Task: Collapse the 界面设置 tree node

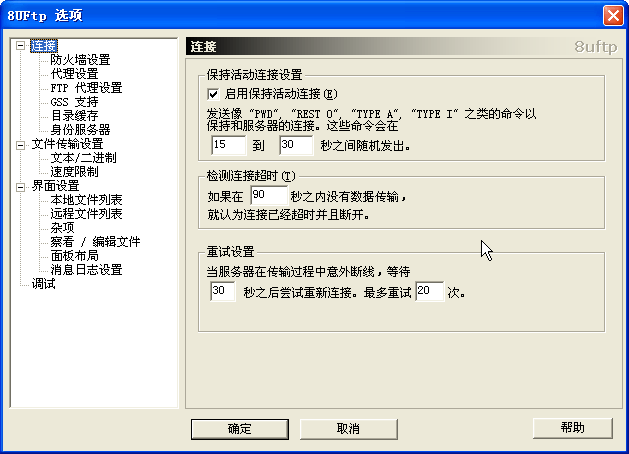Action: [x=20, y=187]
